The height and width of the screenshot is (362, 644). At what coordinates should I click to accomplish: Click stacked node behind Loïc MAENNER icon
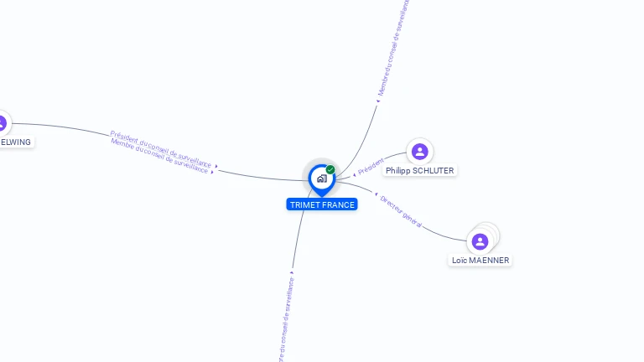(491, 232)
